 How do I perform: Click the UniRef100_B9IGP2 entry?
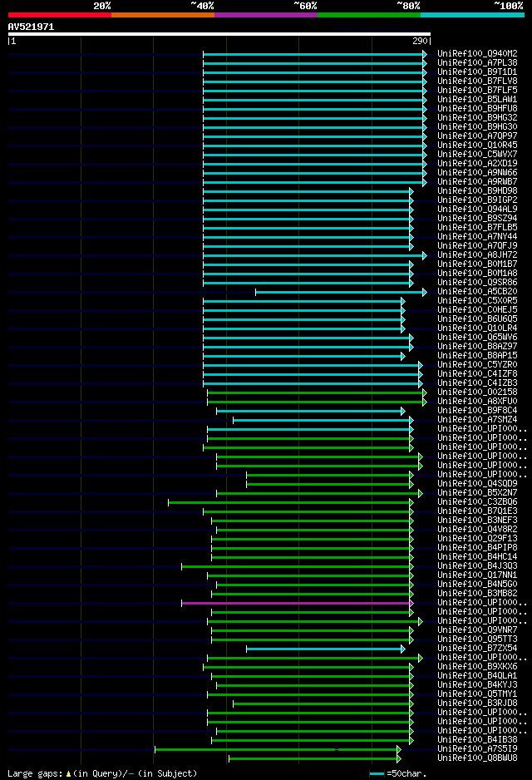coord(477,200)
